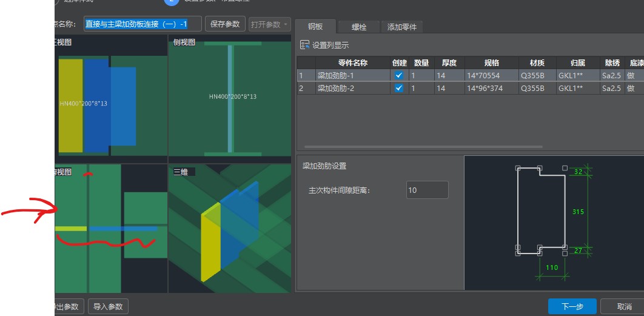Uncheck 创建 checkbox for 梁加劲肋-1
The image size is (644, 316).
point(399,76)
